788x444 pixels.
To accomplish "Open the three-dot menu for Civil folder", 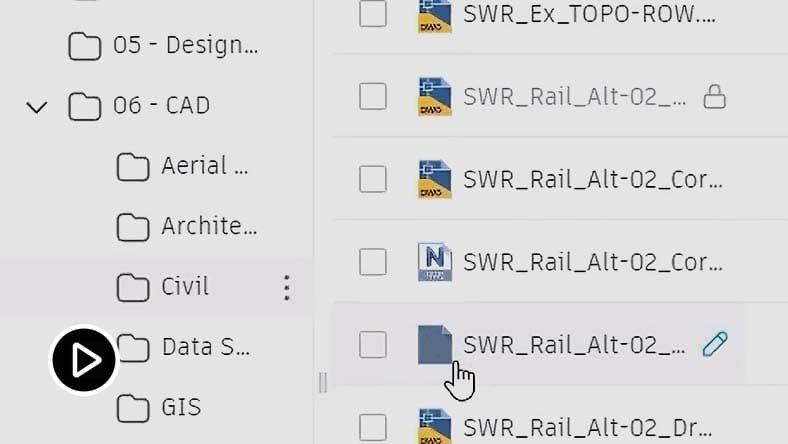I will click(286, 288).
